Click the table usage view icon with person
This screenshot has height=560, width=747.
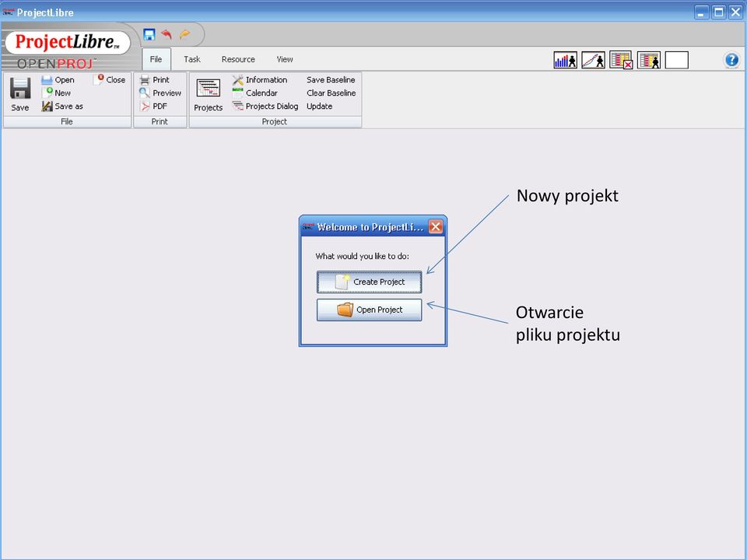click(x=649, y=60)
